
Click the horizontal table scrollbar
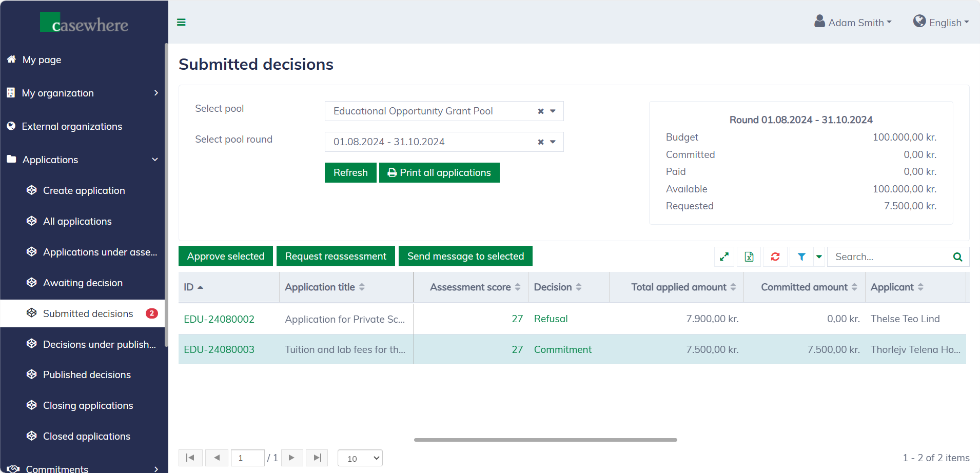pos(545,440)
